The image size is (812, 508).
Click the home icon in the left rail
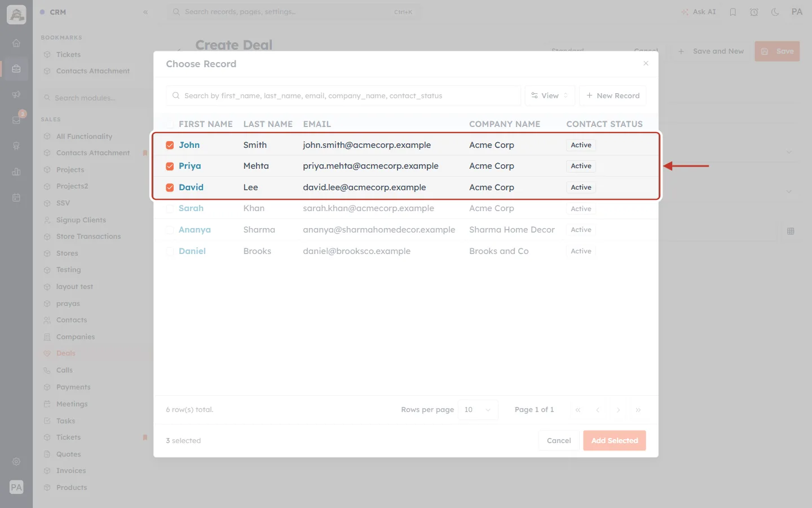tap(16, 43)
